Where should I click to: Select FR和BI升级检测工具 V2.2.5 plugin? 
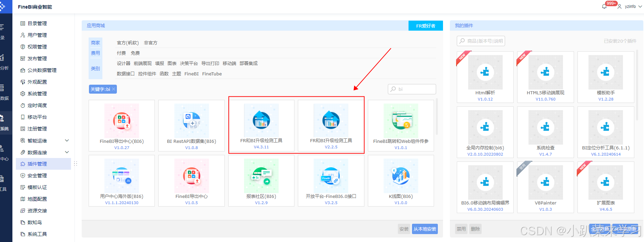point(331,126)
